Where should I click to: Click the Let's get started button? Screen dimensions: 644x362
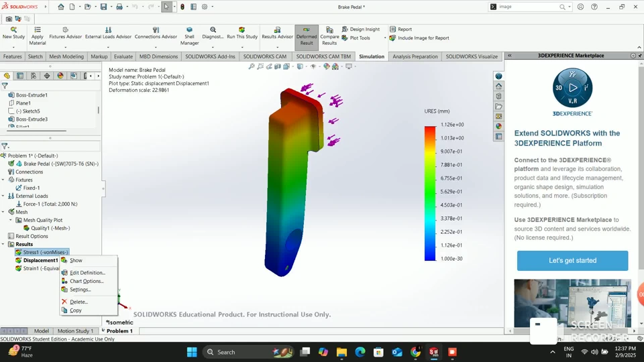coord(572,261)
